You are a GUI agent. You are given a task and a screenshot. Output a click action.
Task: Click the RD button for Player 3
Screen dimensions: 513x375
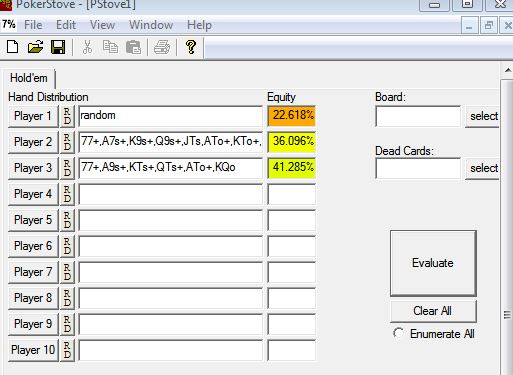click(67, 168)
